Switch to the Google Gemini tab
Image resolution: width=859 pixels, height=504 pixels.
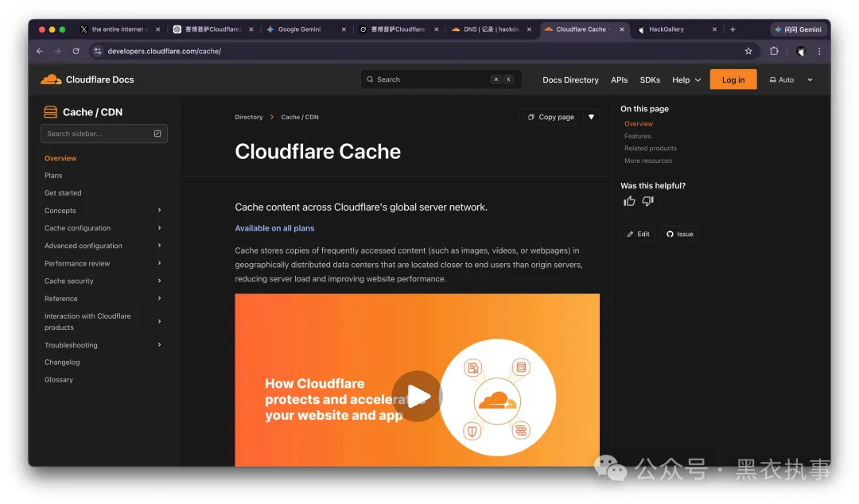(x=305, y=29)
